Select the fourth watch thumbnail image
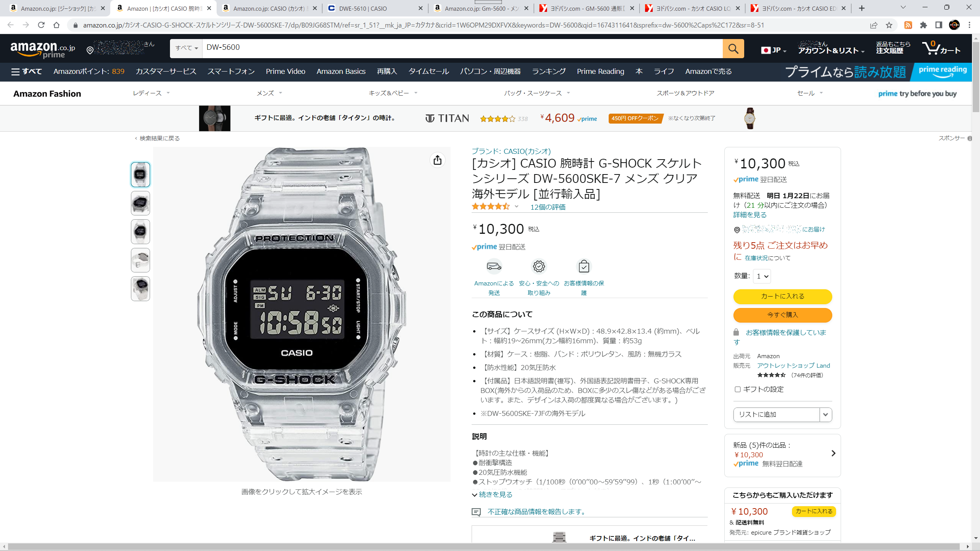980x551 pixels. [x=140, y=260]
